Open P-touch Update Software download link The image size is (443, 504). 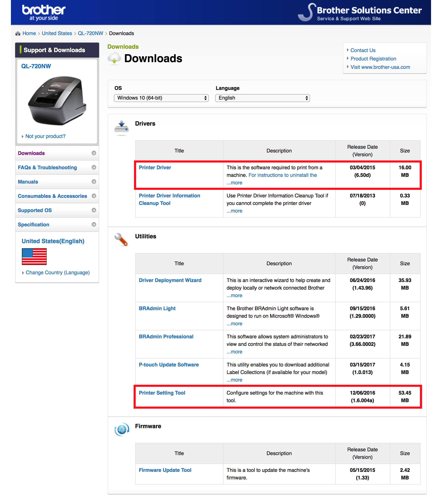click(x=169, y=364)
